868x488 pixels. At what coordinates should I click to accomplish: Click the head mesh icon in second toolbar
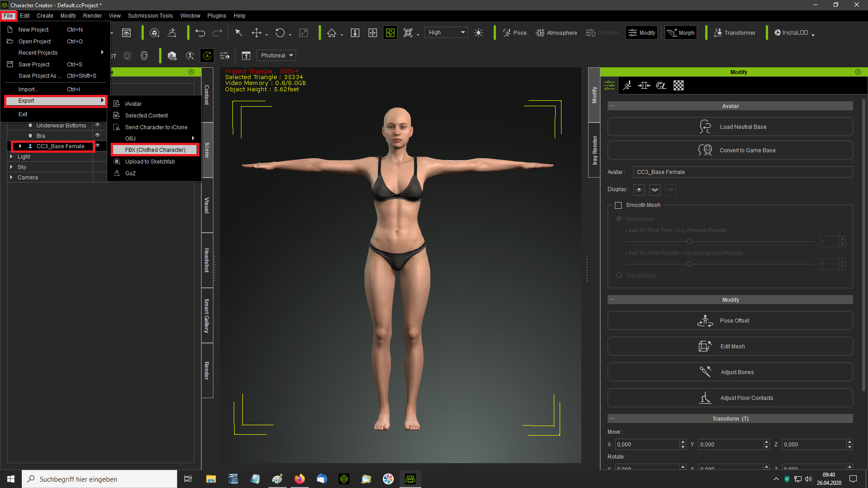(x=144, y=56)
